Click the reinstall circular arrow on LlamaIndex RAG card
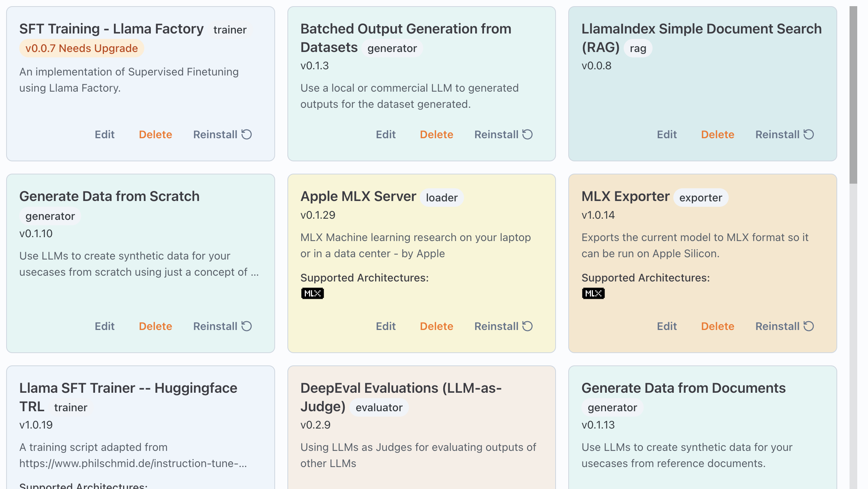Screen dimensions: 868x489 (809, 134)
